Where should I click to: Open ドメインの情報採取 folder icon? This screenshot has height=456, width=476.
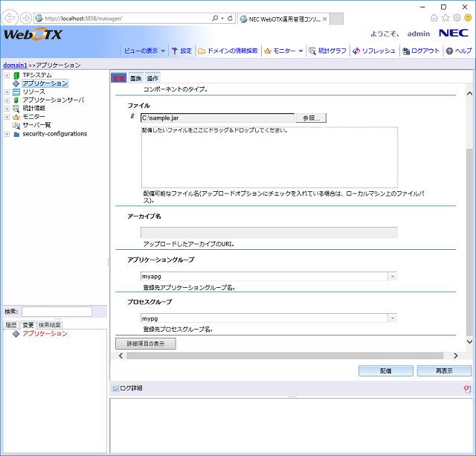click(x=202, y=51)
